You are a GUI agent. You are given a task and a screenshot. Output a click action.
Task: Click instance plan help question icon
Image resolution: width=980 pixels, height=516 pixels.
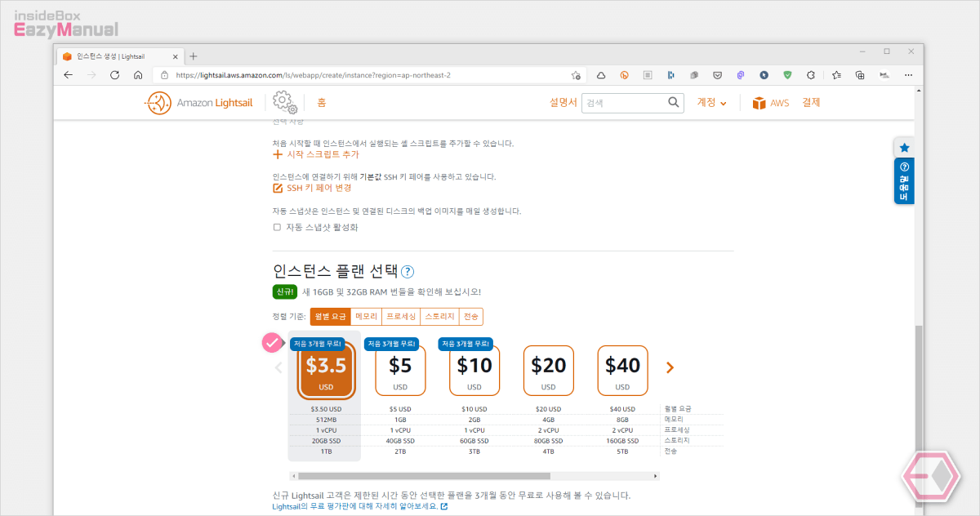coord(408,272)
